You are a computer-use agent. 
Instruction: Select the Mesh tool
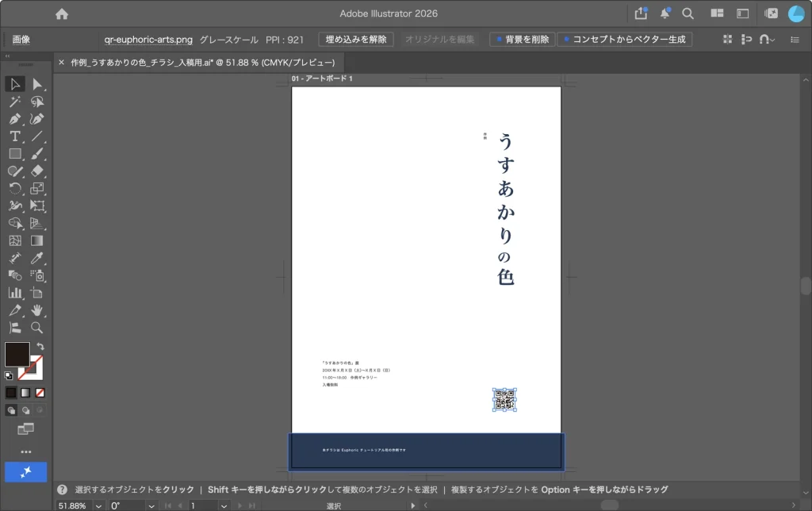coord(15,240)
